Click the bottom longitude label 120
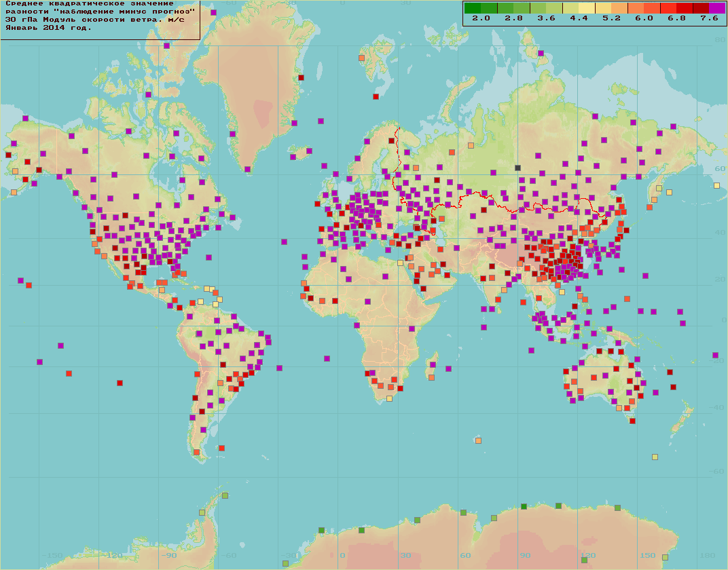The width and height of the screenshot is (728, 570). click(x=588, y=555)
